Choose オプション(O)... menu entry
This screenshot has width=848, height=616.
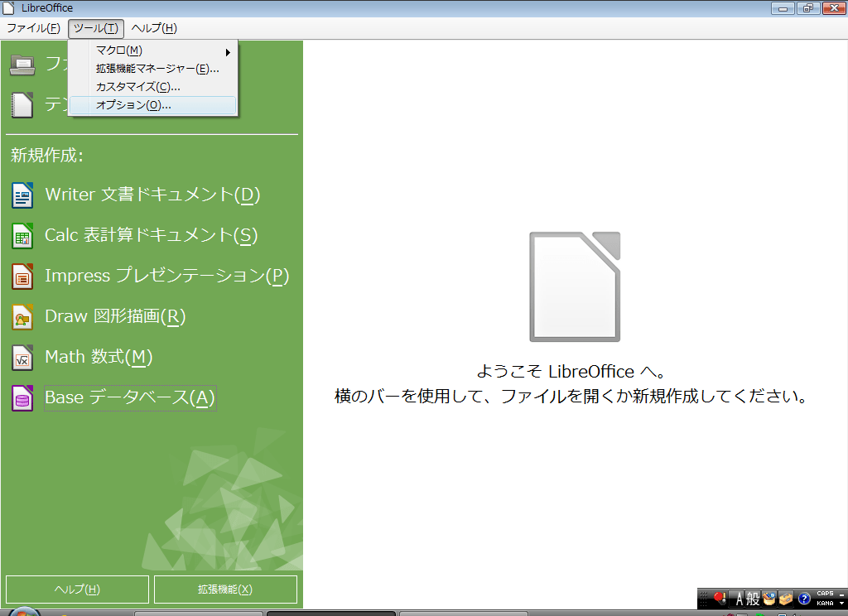153,105
